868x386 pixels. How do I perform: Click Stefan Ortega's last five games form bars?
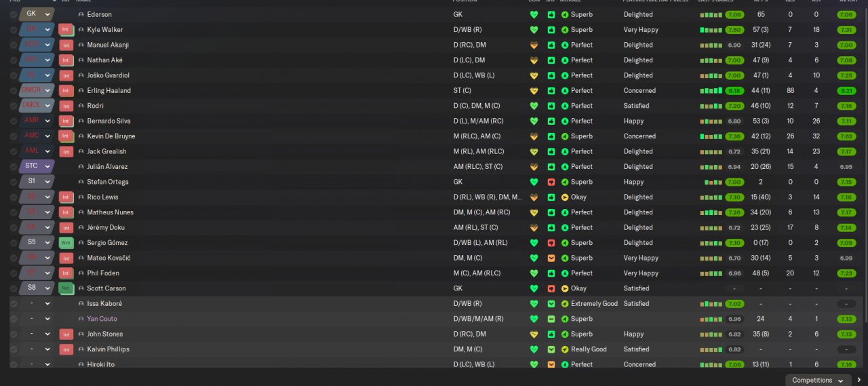[713, 182]
